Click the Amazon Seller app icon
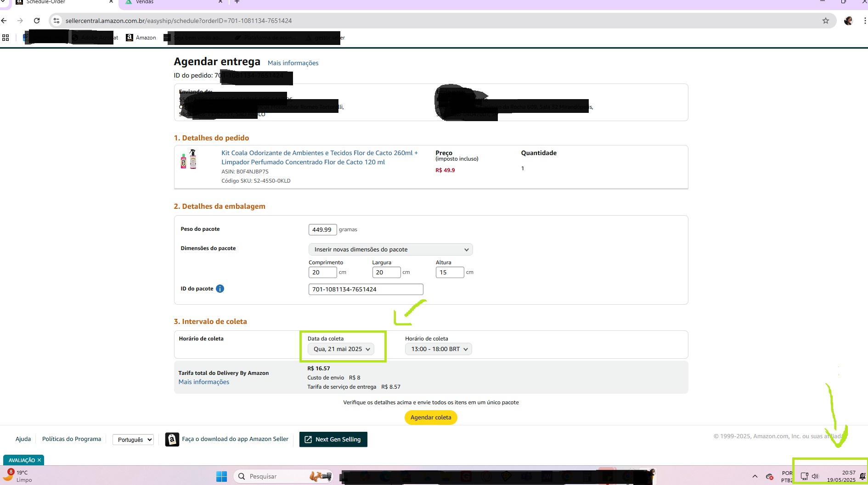This screenshot has width=868, height=485. [x=172, y=440]
